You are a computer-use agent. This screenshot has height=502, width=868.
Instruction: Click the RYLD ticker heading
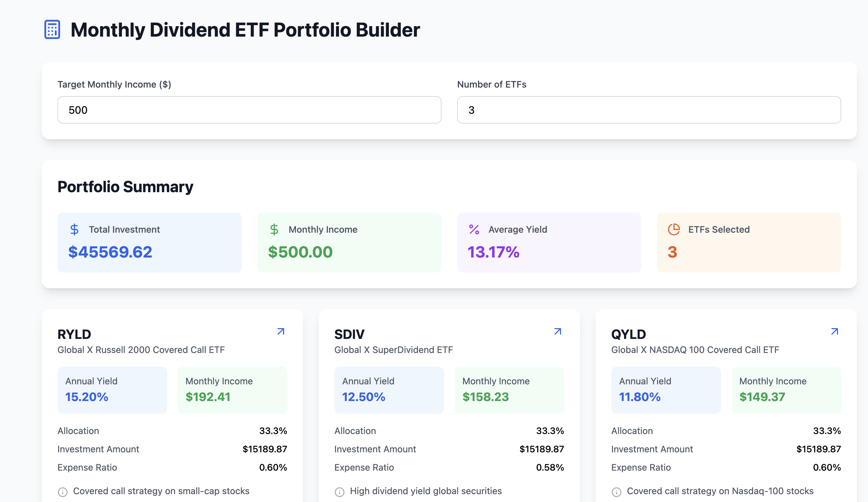pos(74,334)
